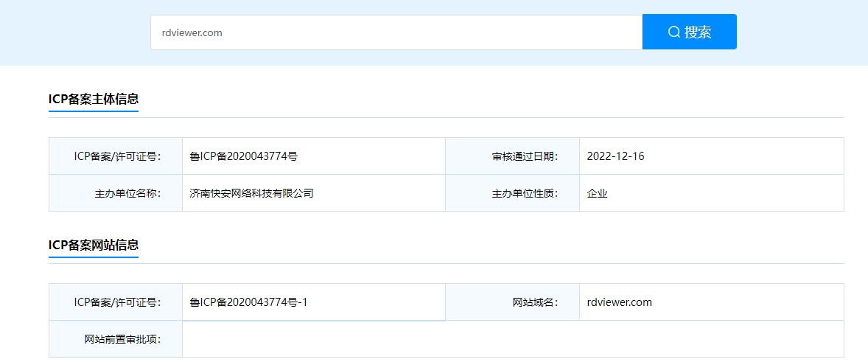Click the 搜索 search button
Image resolution: width=868 pixels, height=362 pixels.
pos(689,32)
